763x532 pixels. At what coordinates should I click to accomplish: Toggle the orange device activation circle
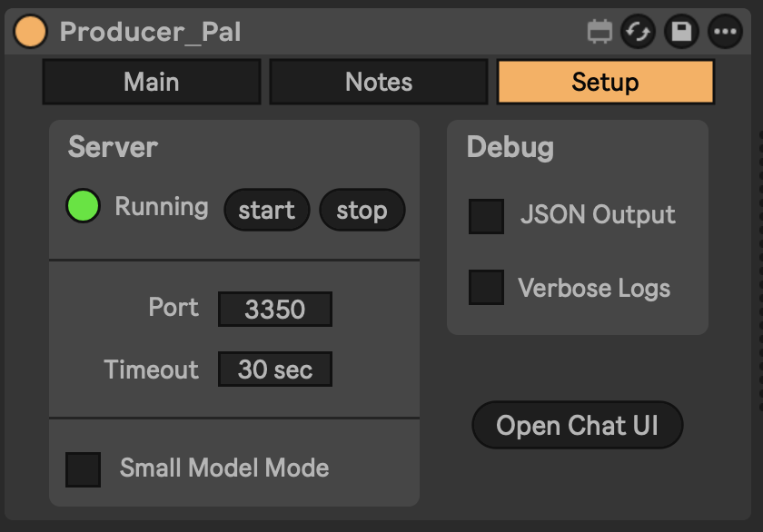pyautogui.click(x=29, y=32)
